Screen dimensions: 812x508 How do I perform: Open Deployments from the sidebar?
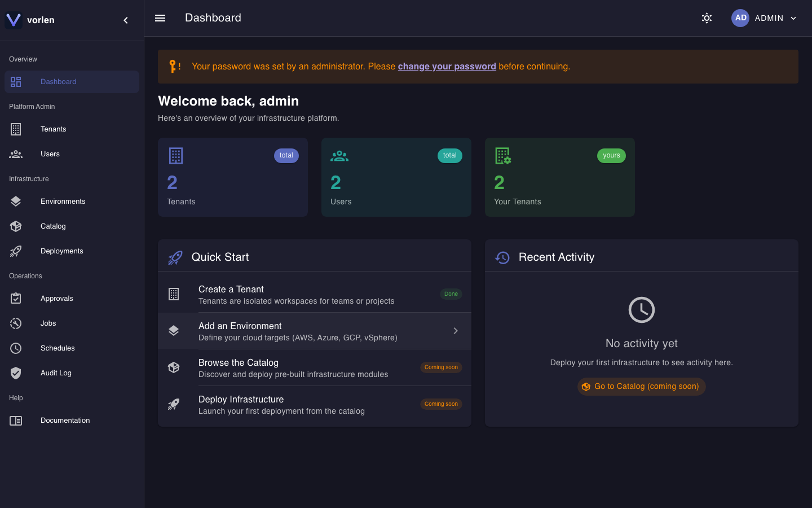(x=72, y=251)
